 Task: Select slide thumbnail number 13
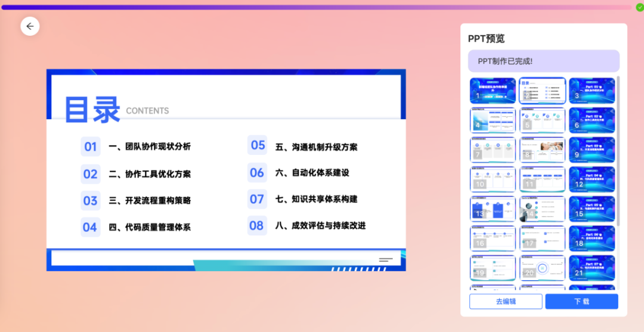(493, 209)
